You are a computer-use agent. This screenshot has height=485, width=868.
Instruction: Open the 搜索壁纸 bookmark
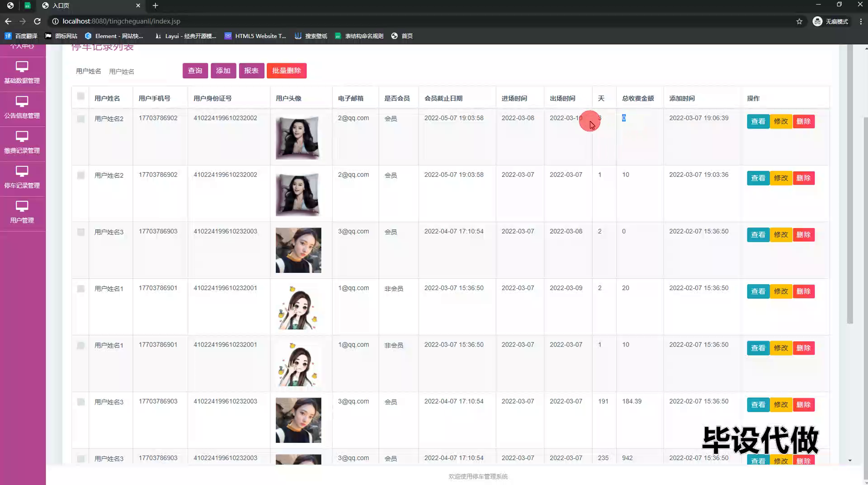(x=311, y=36)
